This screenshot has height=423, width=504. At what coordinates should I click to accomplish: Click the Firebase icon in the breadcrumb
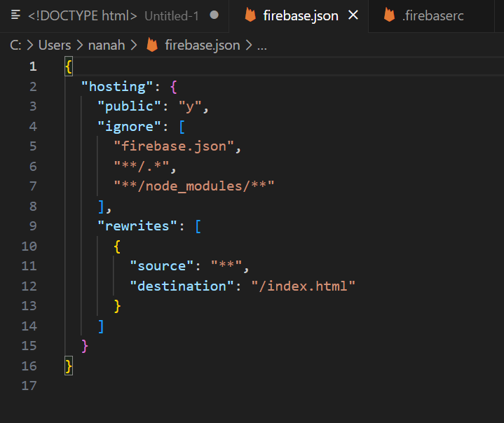point(152,45)
